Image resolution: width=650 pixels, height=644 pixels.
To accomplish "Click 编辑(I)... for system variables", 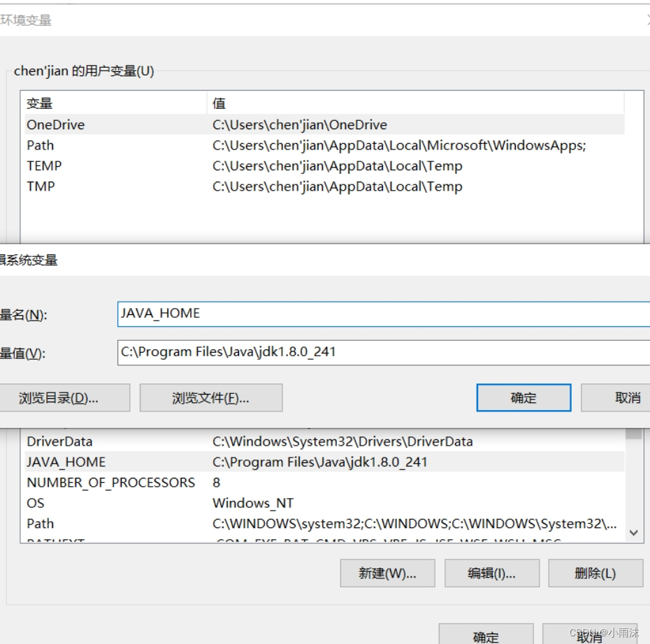I will (x=492, y=573).
